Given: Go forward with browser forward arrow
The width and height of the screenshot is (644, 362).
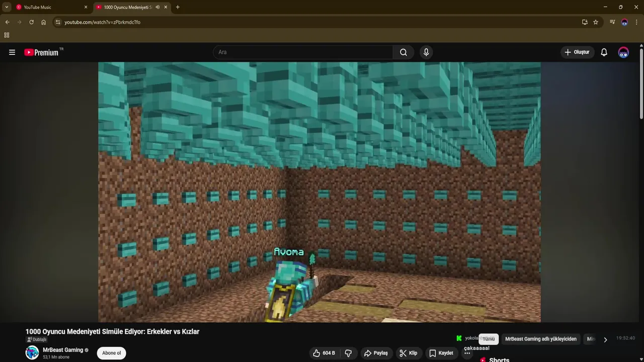Looking at the screenshot, I should pyautogui.click(x=19, y=22).
